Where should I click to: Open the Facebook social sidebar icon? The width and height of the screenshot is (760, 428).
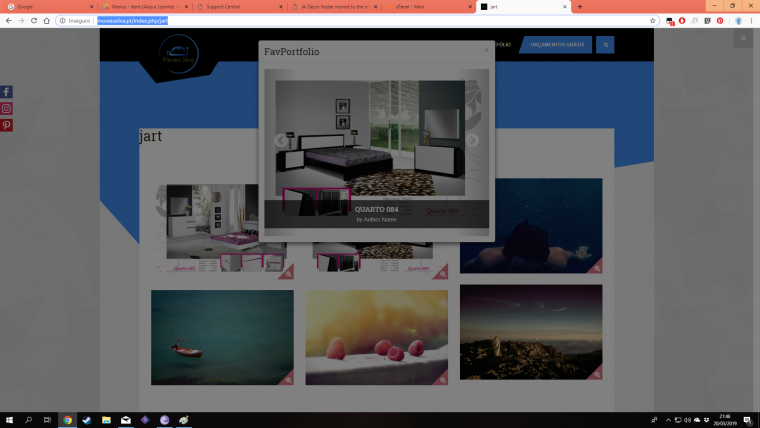point(6,92)
